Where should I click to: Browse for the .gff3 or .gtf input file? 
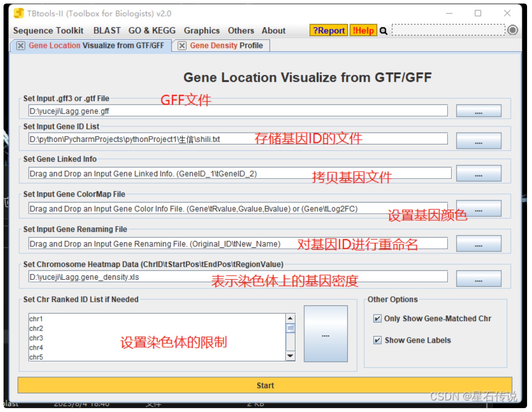pos(479,111)
